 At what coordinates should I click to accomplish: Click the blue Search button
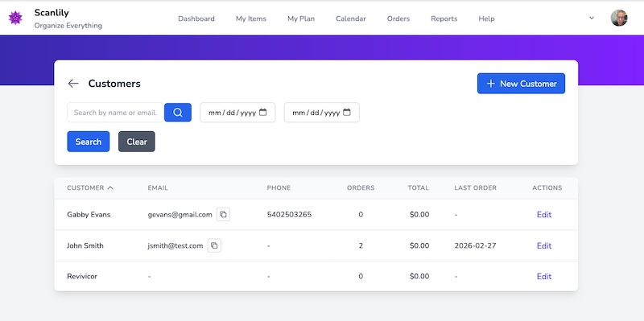[x=89, y=142]
